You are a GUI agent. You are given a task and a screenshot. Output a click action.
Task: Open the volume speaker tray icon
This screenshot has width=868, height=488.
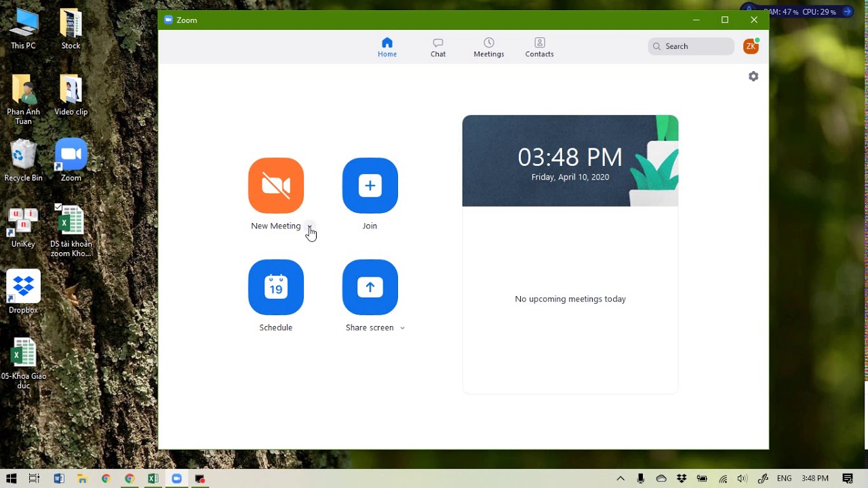743,479
